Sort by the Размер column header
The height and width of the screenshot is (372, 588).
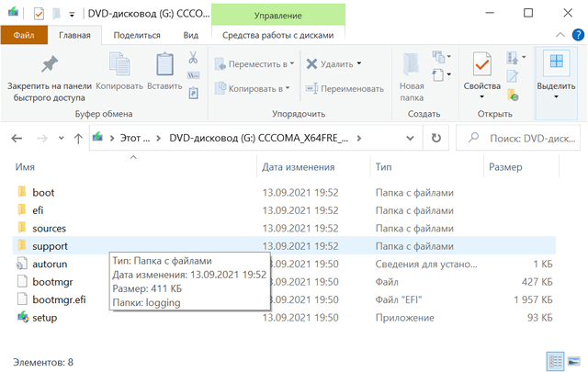[505, 167]
